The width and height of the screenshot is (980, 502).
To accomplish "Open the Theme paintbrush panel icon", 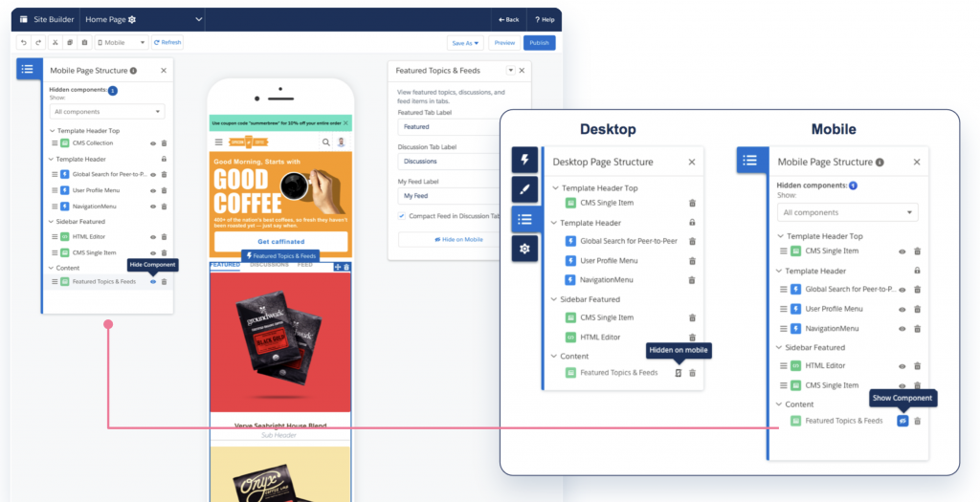I will click(x=525, y=189).
